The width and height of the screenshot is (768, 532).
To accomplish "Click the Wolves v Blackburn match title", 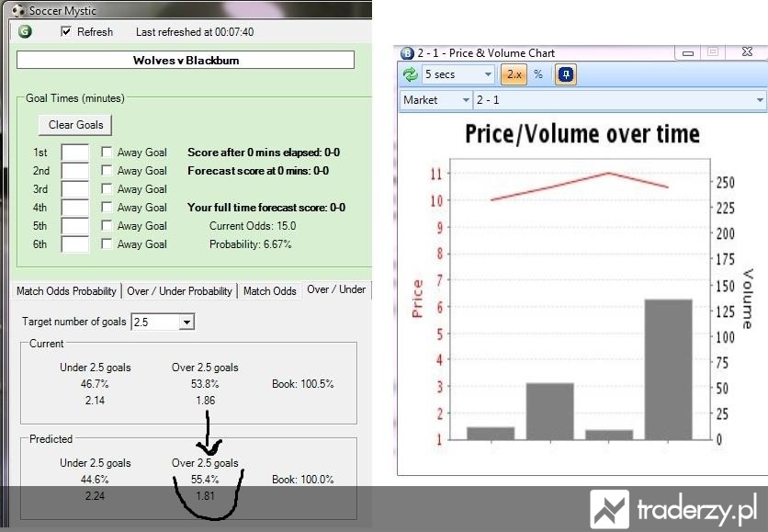I will pos(186,61).
